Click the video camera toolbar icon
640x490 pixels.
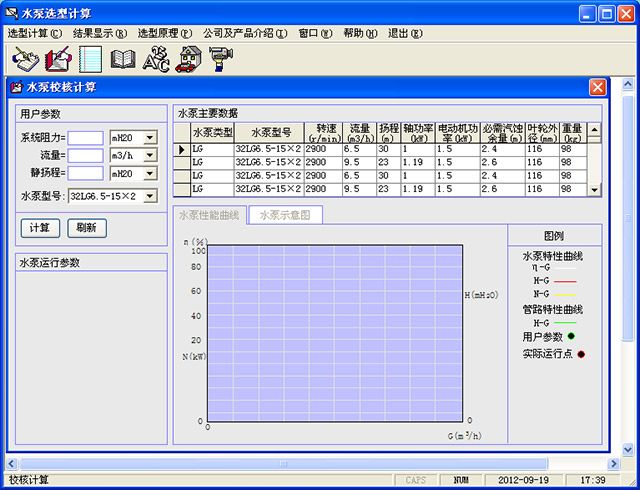pyautogui.click(x=220, y=59)
